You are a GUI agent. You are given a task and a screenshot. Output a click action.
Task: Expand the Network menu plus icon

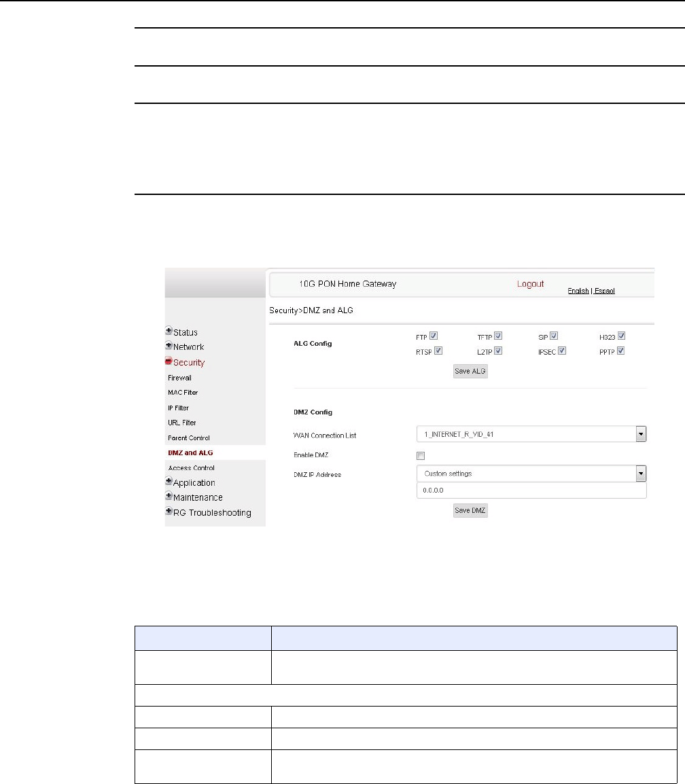pos(169,346)
